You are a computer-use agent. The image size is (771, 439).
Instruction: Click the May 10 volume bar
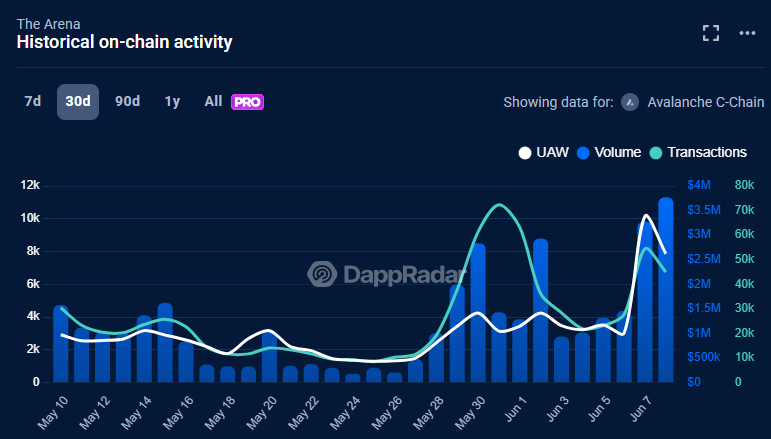(61, 344)
